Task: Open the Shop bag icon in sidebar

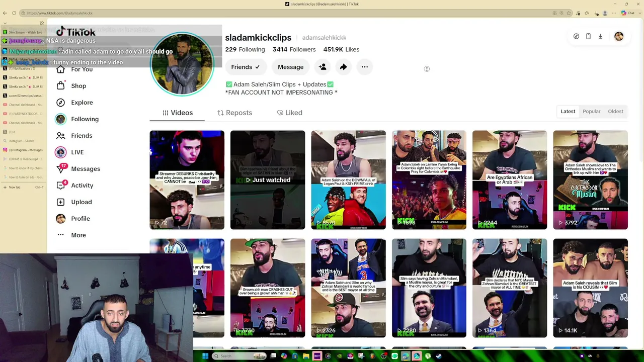Action: (60, 86)
